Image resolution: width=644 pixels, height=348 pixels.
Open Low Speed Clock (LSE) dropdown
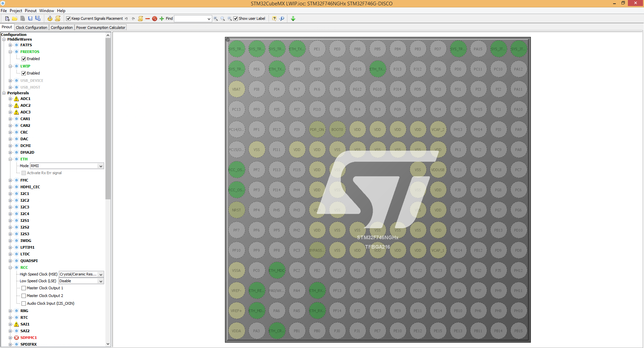point(101,281)
